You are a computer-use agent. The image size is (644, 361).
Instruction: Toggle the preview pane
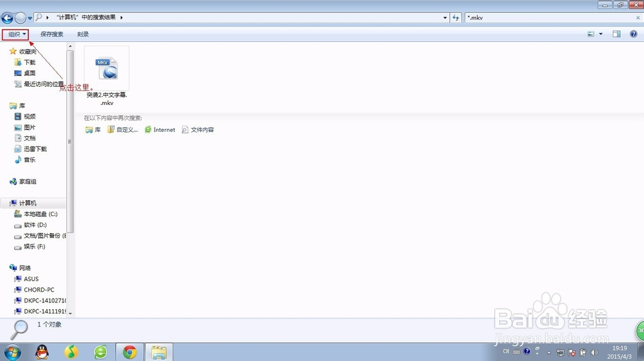pyautogui.click(x=616, y=34)
